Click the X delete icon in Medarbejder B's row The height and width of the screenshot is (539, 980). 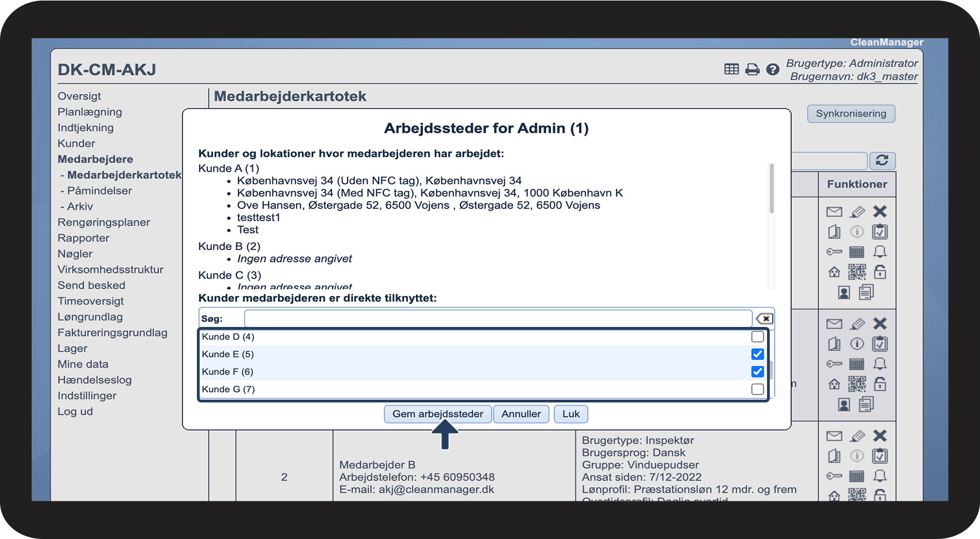tap(880, 436)
